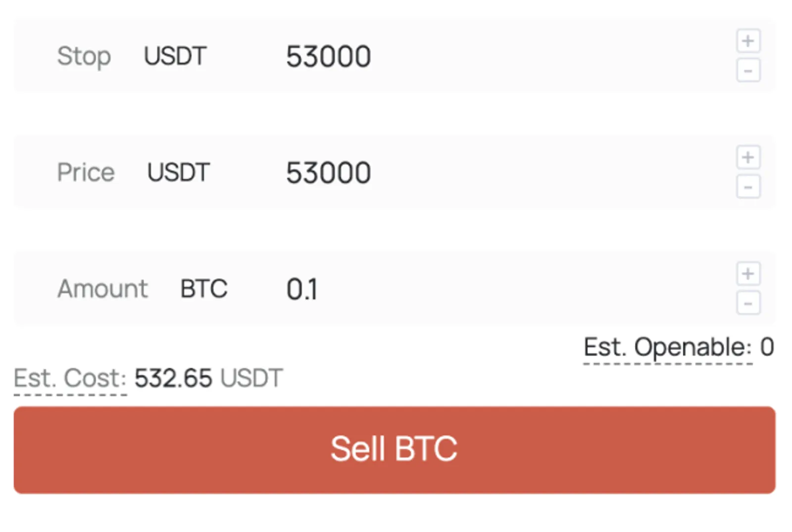Click the Est. Openable value 0
The height and width of the screenshot is (532, 792).
[767, 347]
